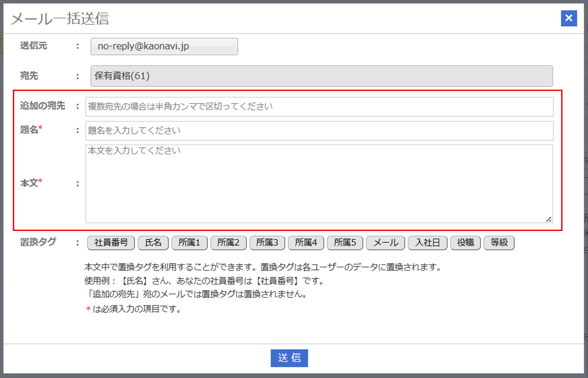Image resolution: width=588 pixels, height=378 pixels.
Task: Insert the 所属2 replacement tag
Action: point(228,243)
